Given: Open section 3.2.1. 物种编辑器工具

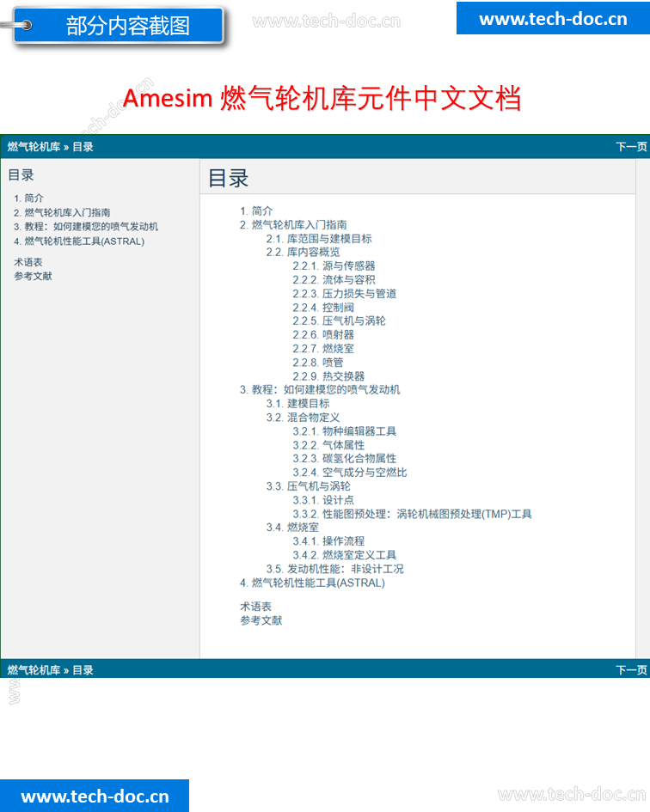Looking at the screenshot, I should [x=344, y=431].
